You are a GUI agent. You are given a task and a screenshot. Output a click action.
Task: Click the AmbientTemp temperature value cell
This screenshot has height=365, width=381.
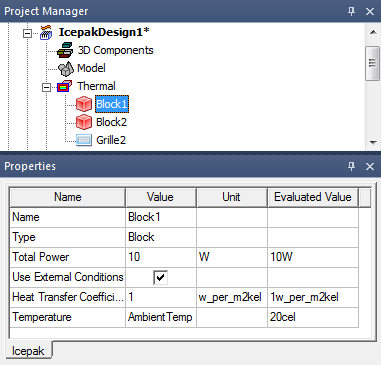[x=161, y=317]
